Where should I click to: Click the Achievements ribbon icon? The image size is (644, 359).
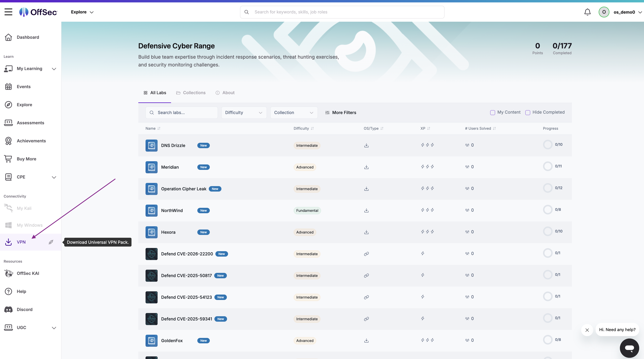[x=8, y=141]
